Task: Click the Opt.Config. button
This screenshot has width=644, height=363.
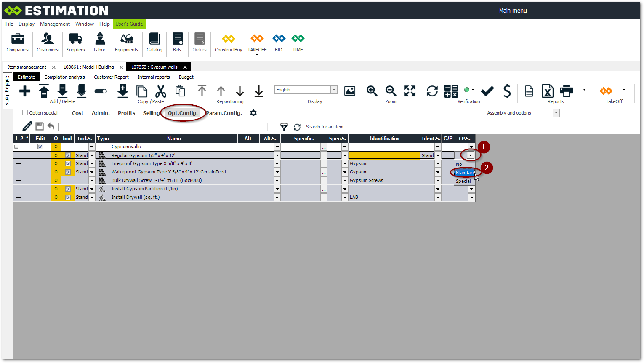Action: [x=183, y=113]
